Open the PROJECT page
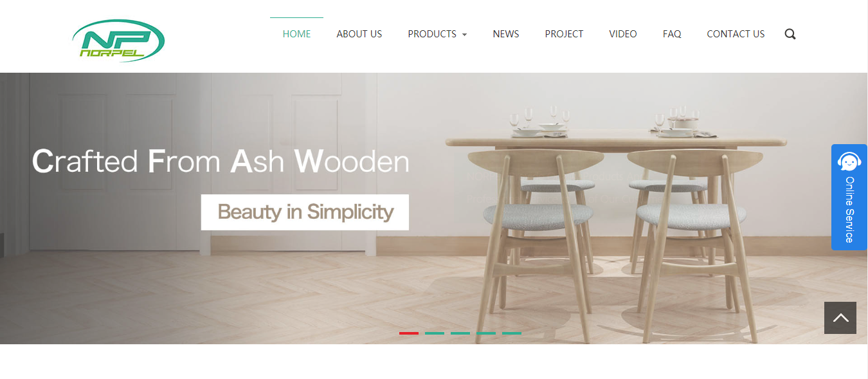The image size is (868, 379). tap(564, 34)
